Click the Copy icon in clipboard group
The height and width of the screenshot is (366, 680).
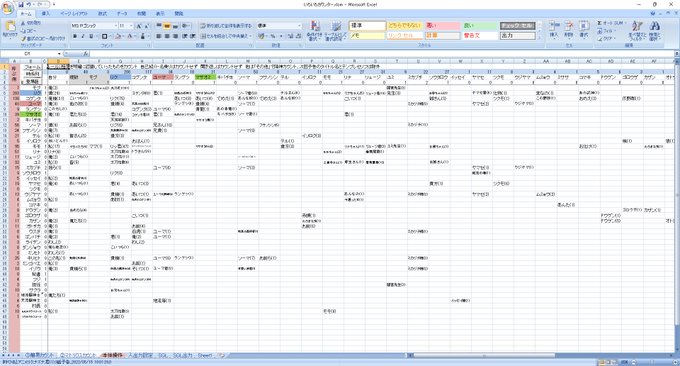click(x=23, y=30)
